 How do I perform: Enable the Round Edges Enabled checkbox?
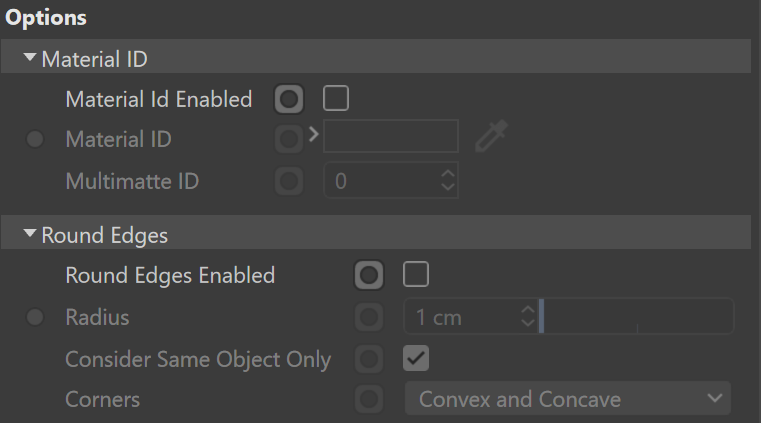click(416, 274)
